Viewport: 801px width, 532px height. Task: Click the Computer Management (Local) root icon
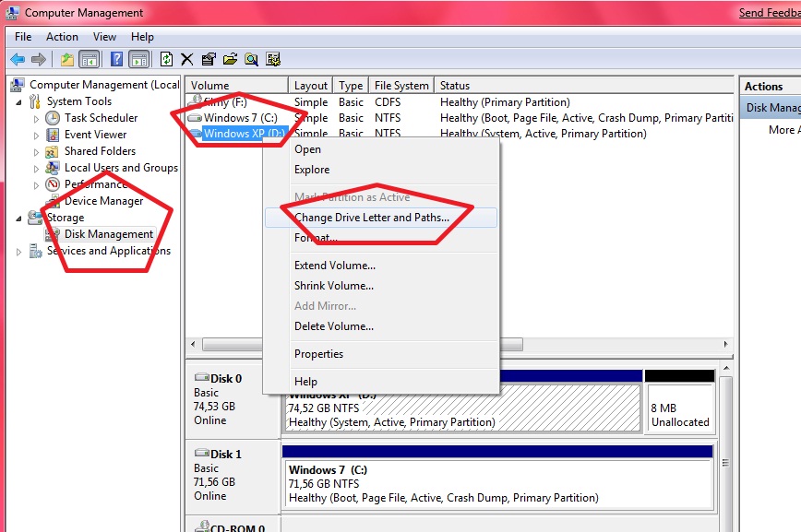(18, 85)
